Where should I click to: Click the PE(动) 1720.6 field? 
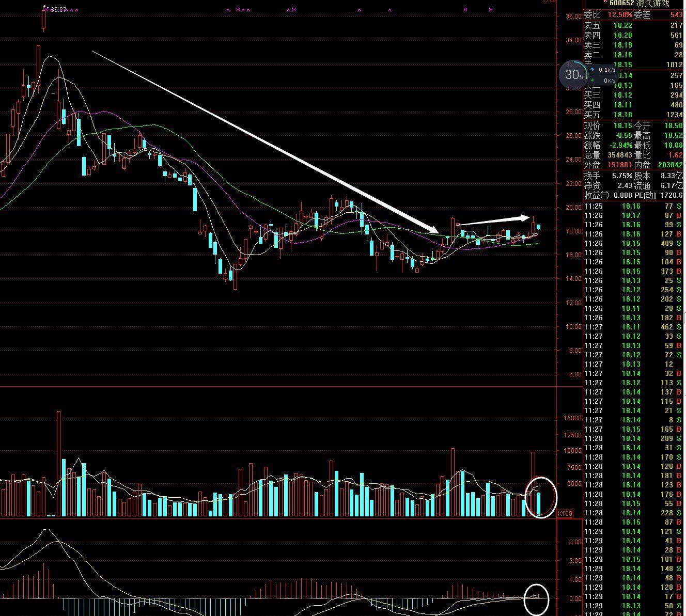click(x=659, y=195)
